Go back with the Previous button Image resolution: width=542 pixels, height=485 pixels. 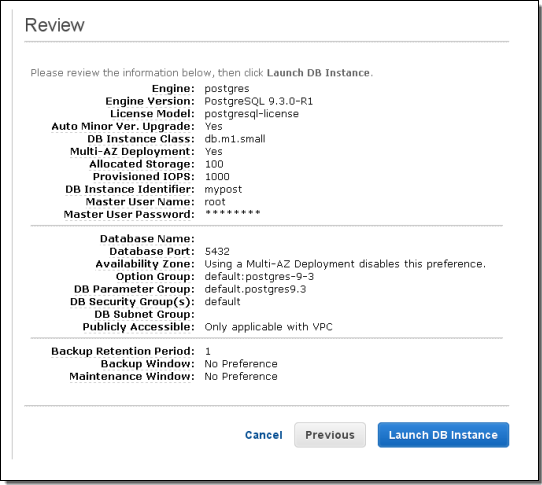pyautogui.click(x=330, y=435)
